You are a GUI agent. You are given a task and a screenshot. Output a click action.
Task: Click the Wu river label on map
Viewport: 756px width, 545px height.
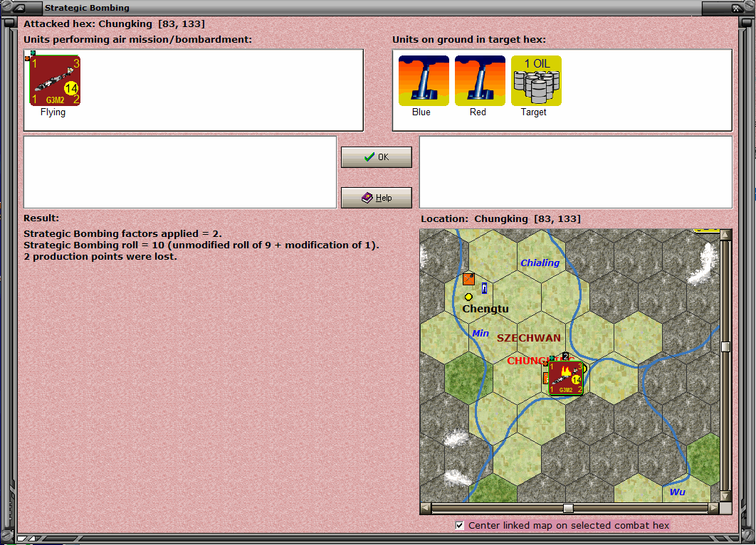(678, 492)
